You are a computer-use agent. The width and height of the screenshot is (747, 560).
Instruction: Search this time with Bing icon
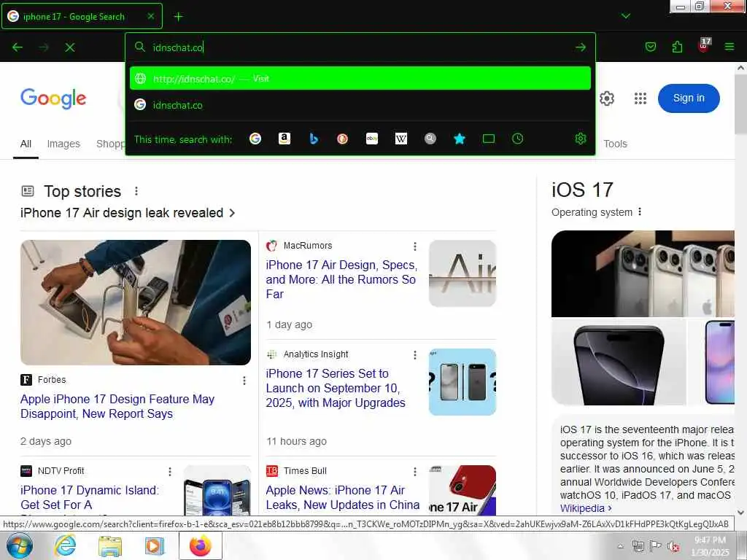pyautogui.click(x=314, y=139)
